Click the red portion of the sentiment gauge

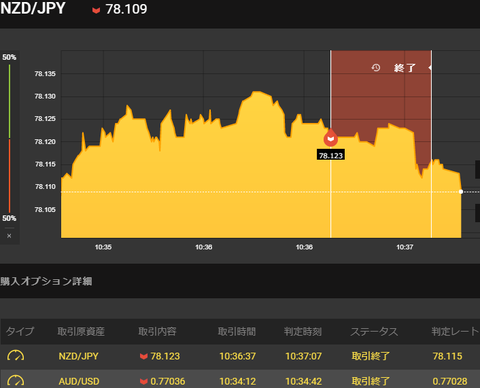9,176
